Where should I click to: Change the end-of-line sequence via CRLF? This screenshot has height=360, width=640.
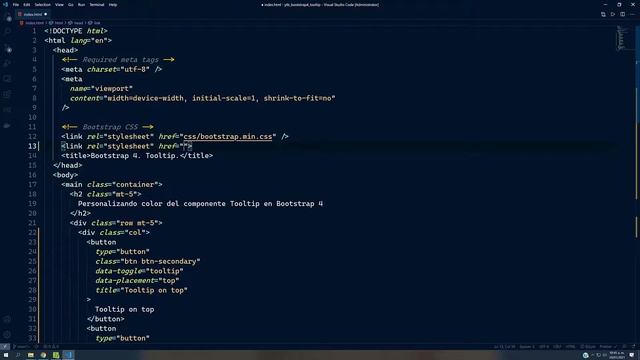pyautogui.click(x=557, y=347)
